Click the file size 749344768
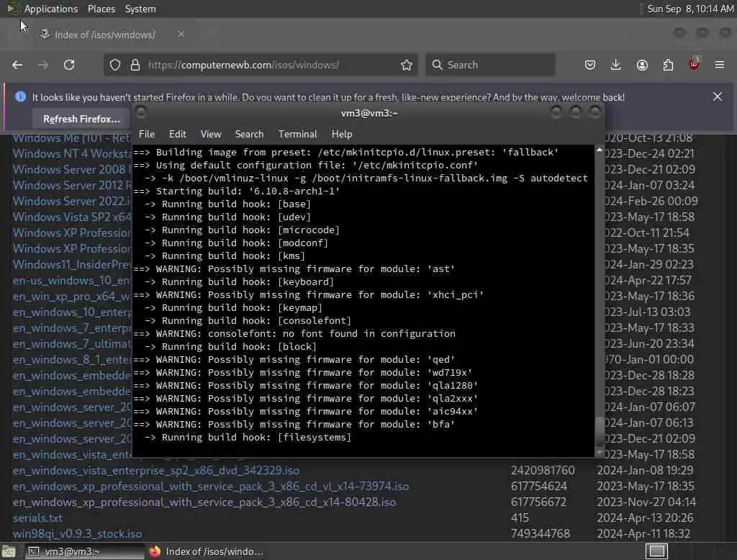Viewport: 737px width, 560px height. tap(540, 533)
